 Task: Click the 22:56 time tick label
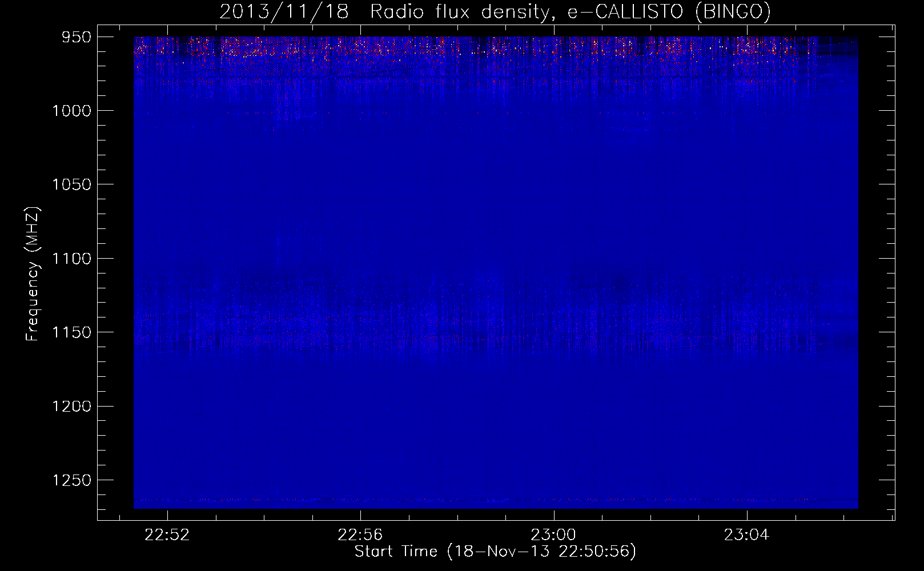360,535
